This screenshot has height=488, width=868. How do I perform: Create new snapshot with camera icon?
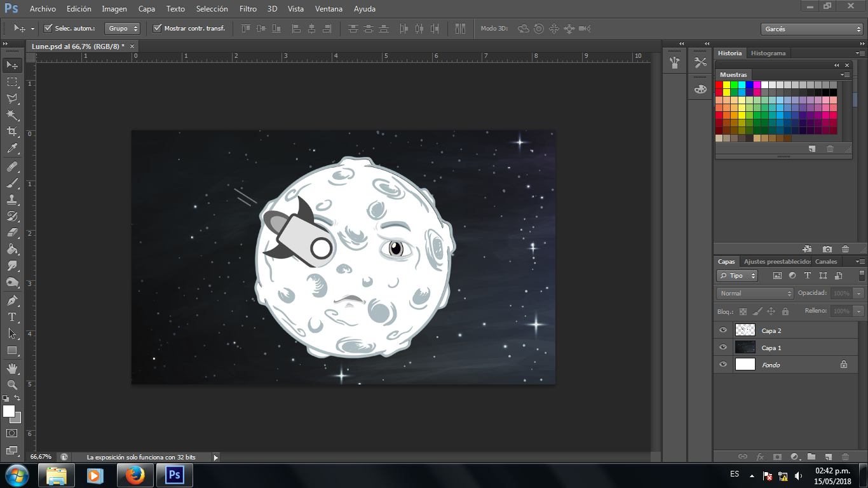pos(827,249)
